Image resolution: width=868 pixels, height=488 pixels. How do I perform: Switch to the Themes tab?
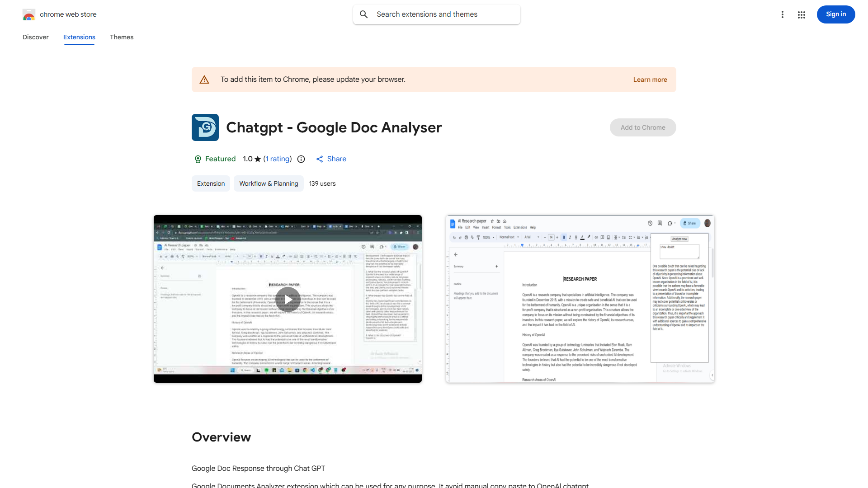[121, 37]
